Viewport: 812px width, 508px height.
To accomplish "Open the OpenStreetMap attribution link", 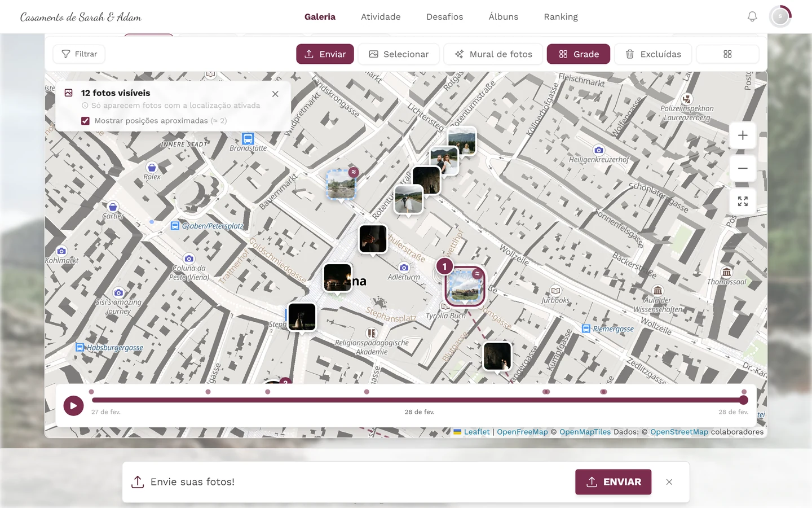I will [x=679, y=432].
